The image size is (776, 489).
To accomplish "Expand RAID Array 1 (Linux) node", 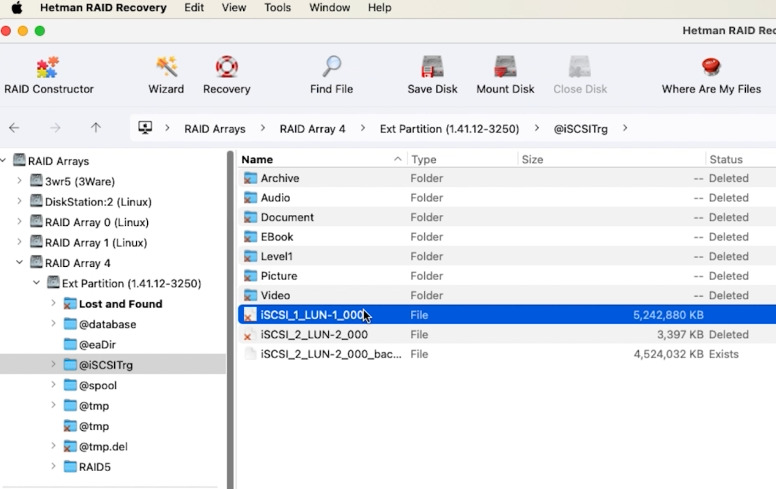I will 19,242.
